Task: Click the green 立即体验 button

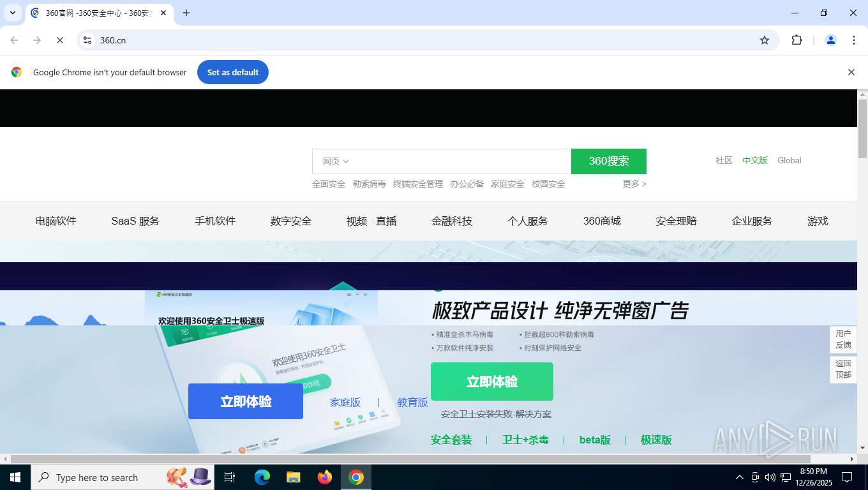Action: tap(492, 382)
